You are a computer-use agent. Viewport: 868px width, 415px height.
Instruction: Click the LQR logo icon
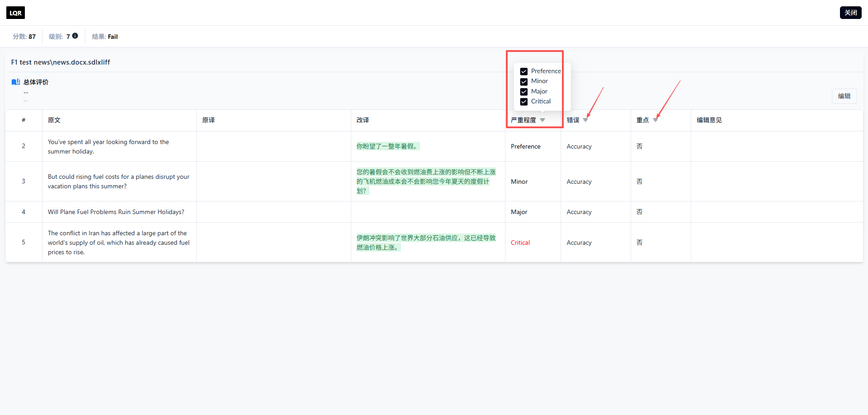(15, 13)
